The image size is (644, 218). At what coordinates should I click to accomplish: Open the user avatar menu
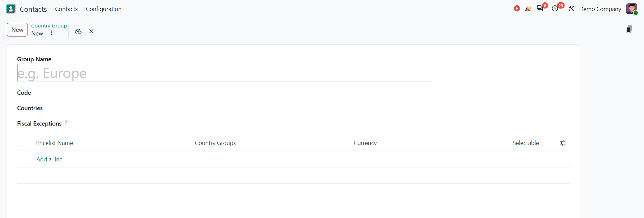(x=632, y=9)
